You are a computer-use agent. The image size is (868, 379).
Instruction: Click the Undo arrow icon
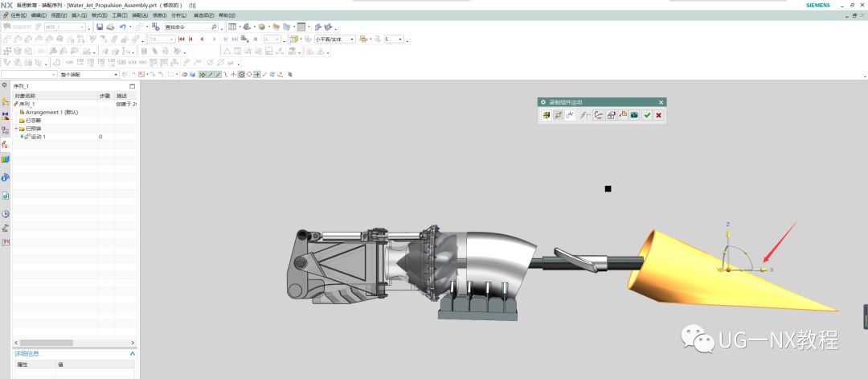pos(123,27)
